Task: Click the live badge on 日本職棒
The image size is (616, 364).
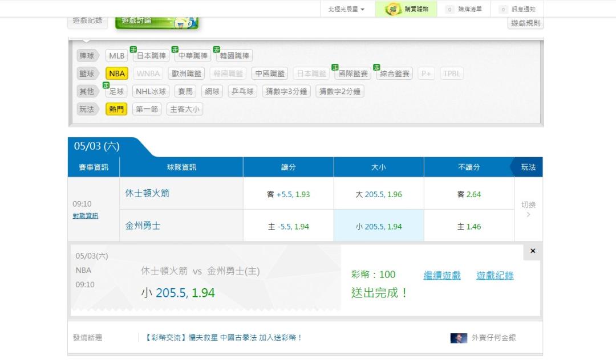Action: pos(133,50)
